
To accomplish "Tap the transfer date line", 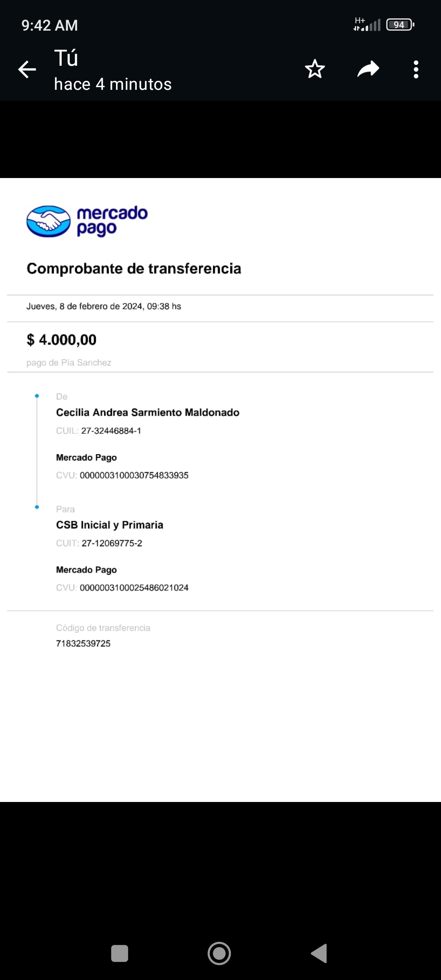I will coord(104,306).
